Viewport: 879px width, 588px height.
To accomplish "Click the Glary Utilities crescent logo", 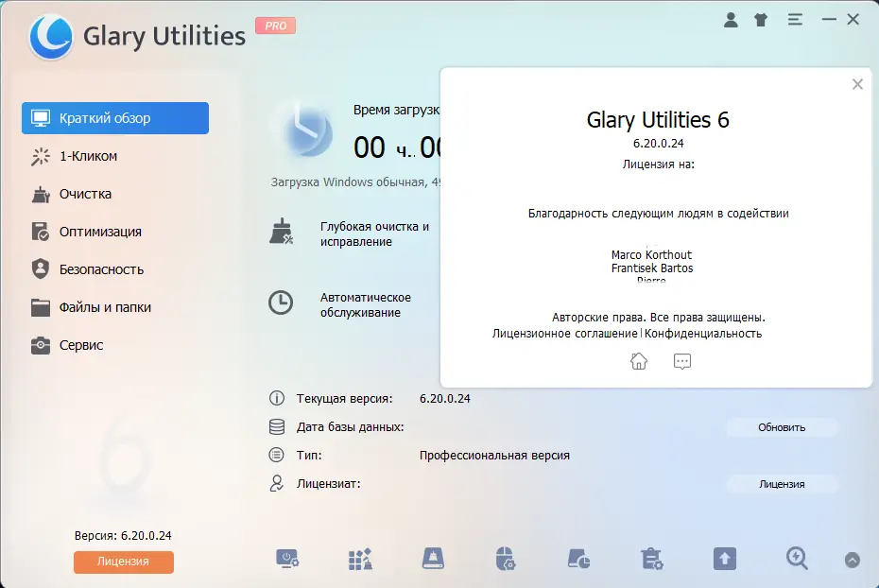I will [x=51, y=37].
